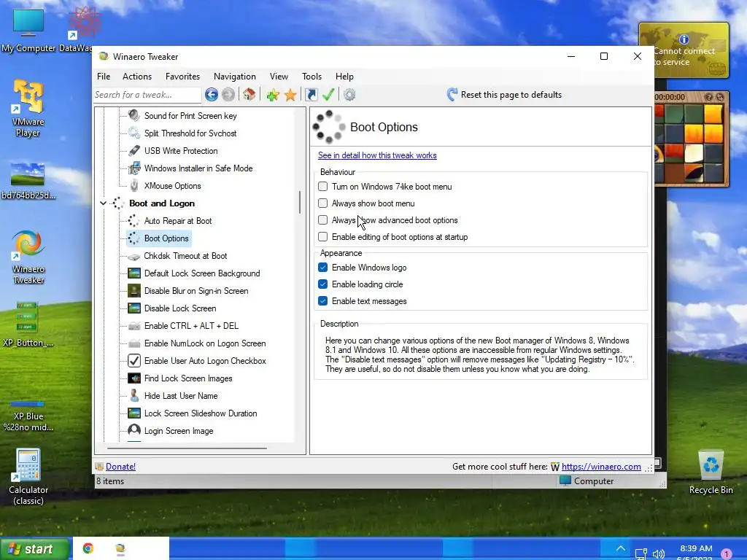747x560 pixels.
Task: Click the green checkmark apply icon
Action: point(328,95)
